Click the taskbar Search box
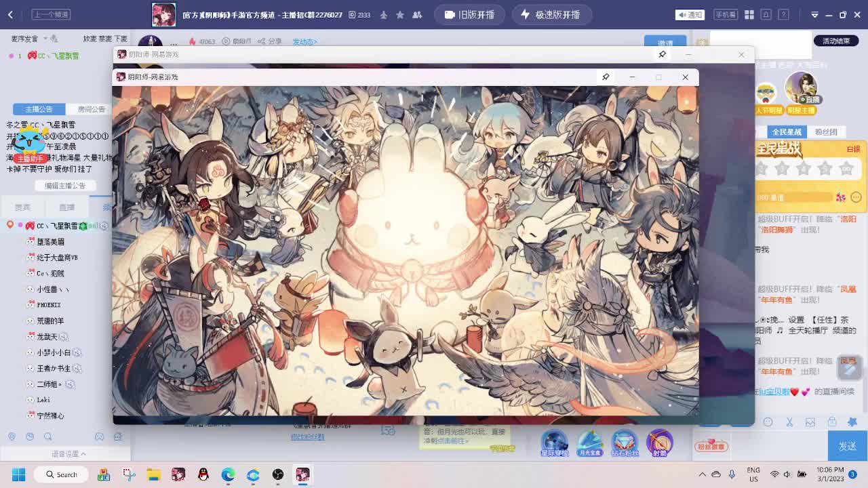The height and width of the screenshot is (488, 868). [x=61, y=474]
